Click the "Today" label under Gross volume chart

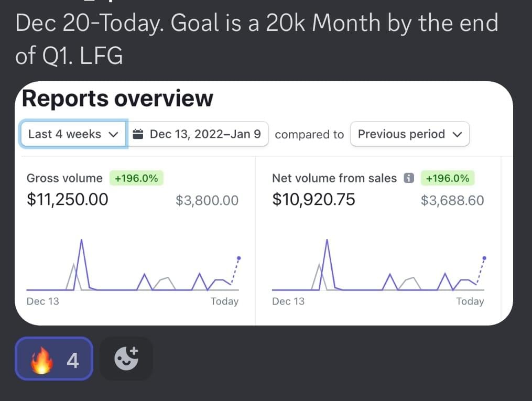point(224,301)
